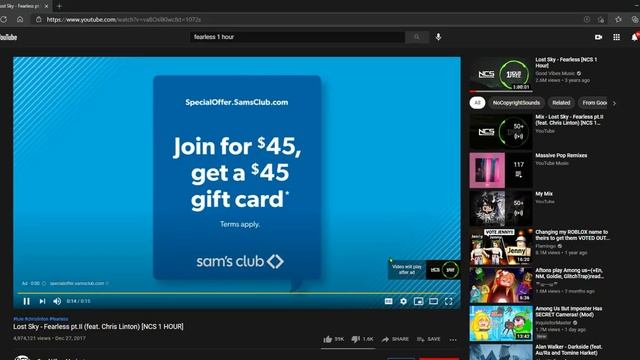Enter fullscreen mode
This screenshot has width=640, height=360.
point(449,301)
